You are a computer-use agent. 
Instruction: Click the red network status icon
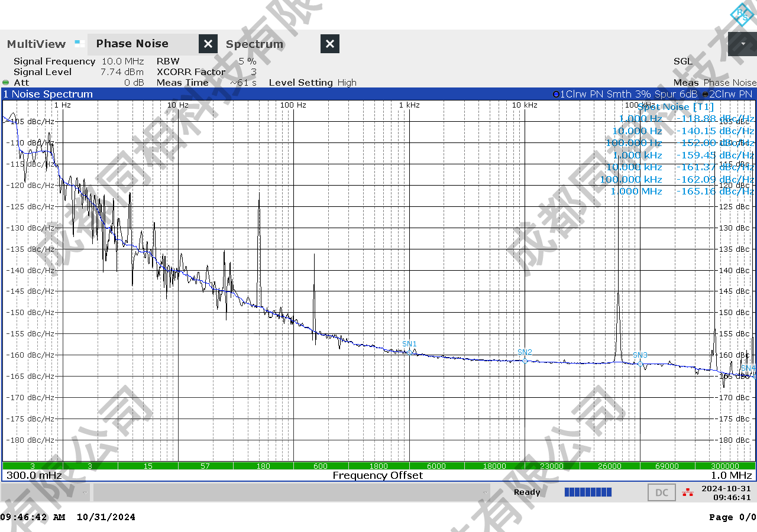click(x=687, y=492)
